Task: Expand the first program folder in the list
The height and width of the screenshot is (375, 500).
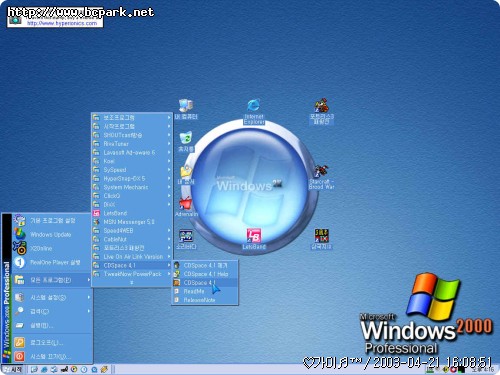Action: [x=132, y=118]
